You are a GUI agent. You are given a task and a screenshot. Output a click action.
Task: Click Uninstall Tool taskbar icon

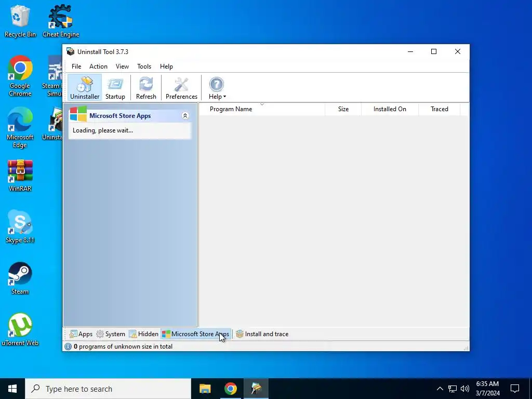point(256,389)
